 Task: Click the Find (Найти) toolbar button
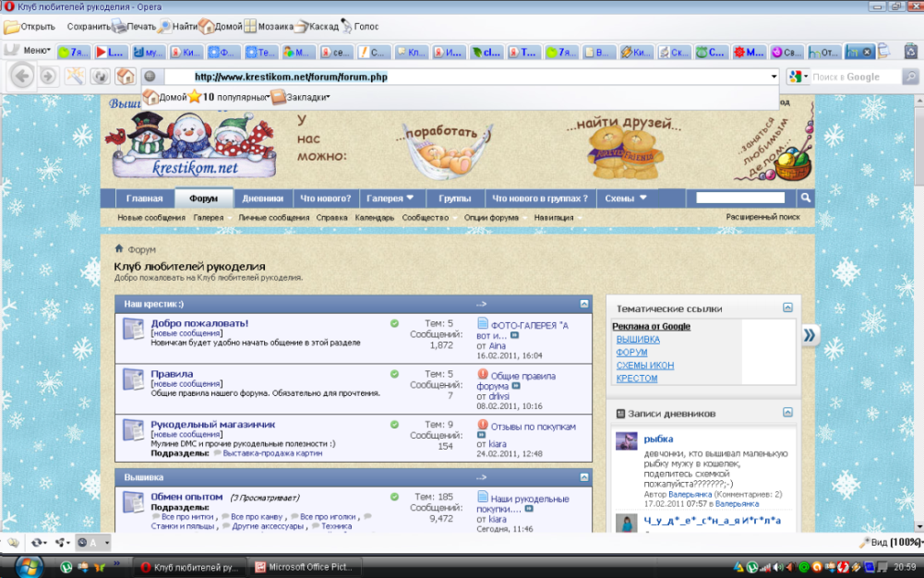pos(176,27)
